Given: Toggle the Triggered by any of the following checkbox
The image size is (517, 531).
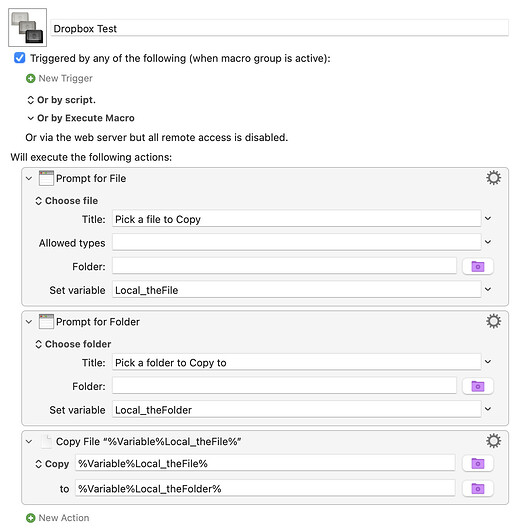Looking at the screenshot, I should pyautogui.click(x=20, y=58).
